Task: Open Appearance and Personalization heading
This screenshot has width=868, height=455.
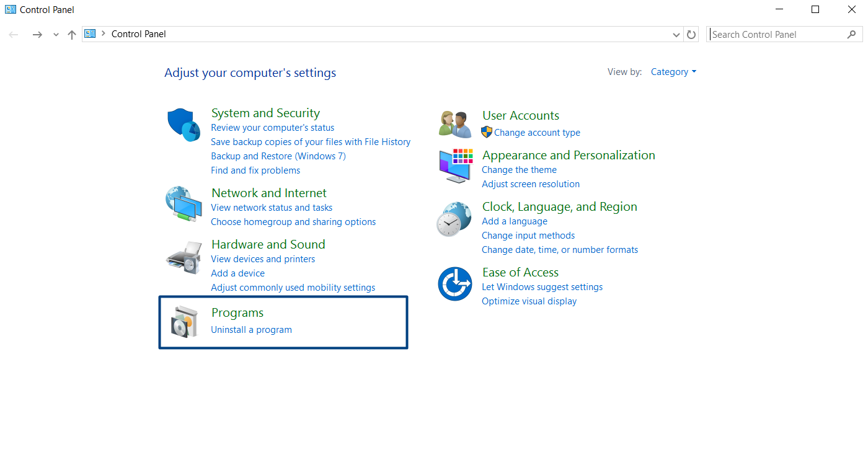Action: pyautogui.click(x=569, y=155)
